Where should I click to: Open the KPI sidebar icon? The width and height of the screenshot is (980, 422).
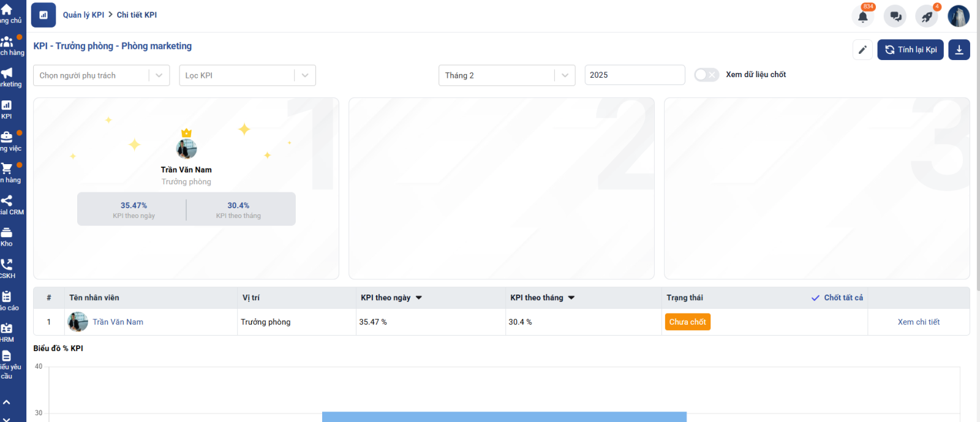coord(7,109)
